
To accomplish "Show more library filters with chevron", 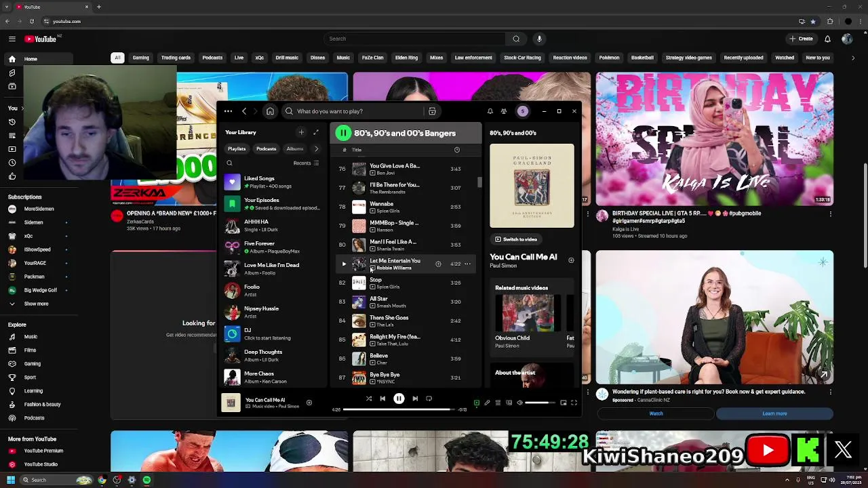I will tap(316, 148).
